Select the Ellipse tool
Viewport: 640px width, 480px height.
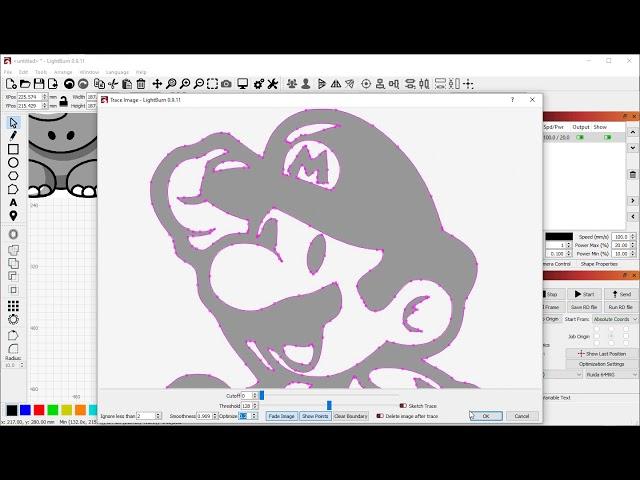[x=13, y=162]
